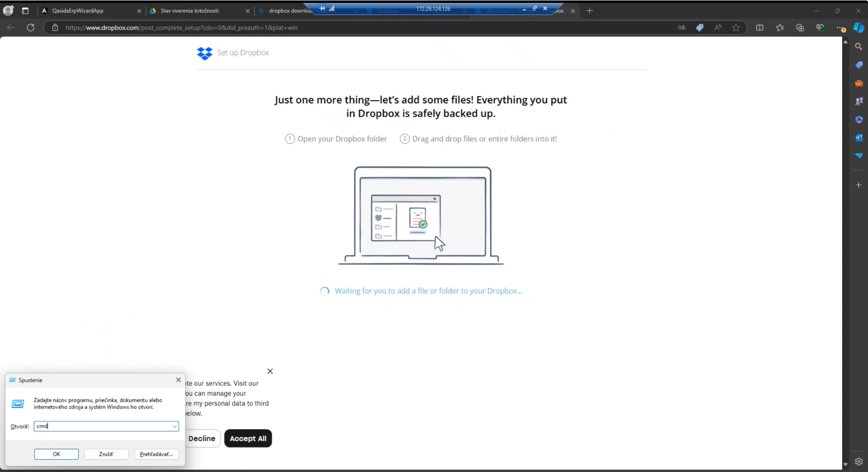This screenshot has height=472, width=868.
Task: Open the tab actions menu icon
Action: pyautogui.click(x=25, y=11)
